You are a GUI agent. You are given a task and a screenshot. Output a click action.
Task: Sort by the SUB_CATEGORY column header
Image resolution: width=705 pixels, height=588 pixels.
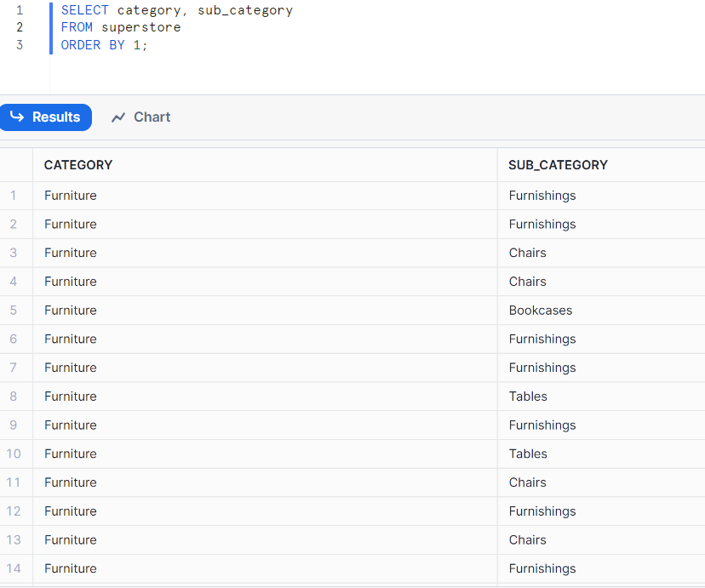point(558,165)
